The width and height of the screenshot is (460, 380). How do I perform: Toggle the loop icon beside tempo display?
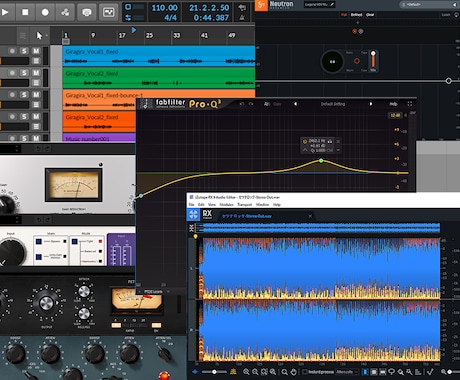pyautogui.click(x=128, y=17)
